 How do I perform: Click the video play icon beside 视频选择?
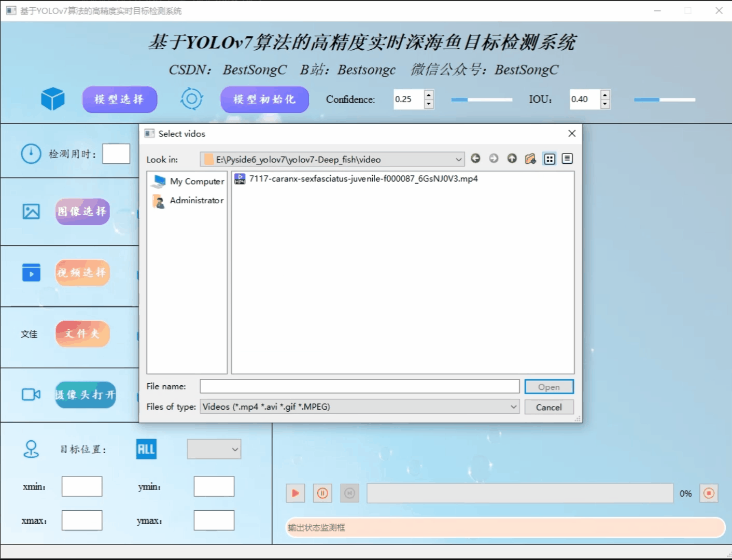point(31,273)
